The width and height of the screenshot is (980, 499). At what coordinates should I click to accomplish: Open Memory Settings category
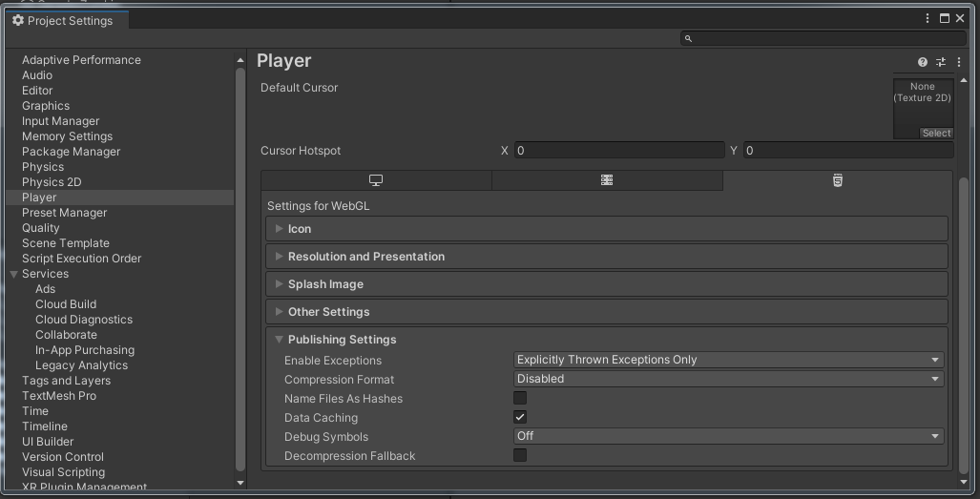coord(67,136)
